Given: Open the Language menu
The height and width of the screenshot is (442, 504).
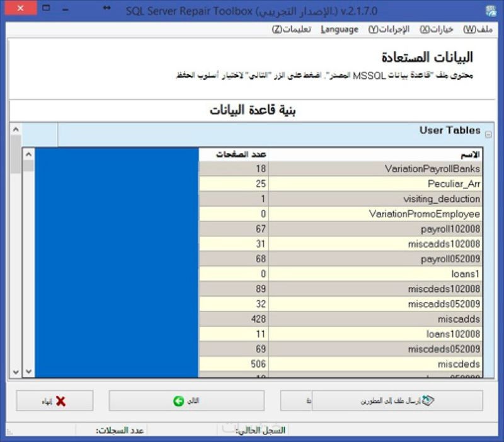Looking at the screenshot, I should click(x=340, y=29).
